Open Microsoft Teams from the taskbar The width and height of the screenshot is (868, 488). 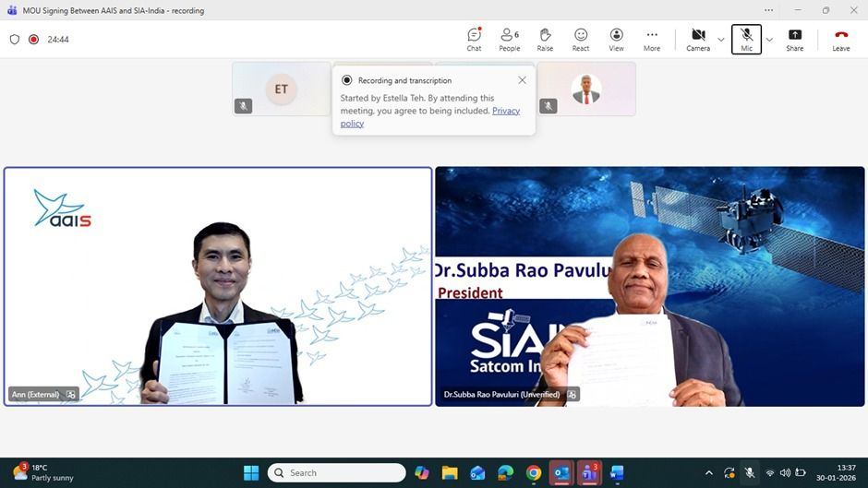(x=588, y=473)
